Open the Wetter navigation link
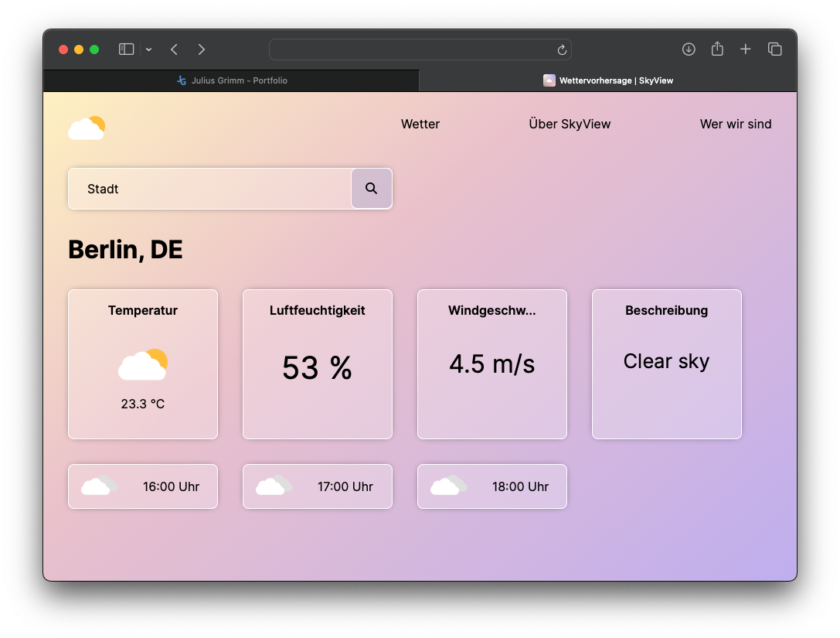840x638 pixels. coord(420,124)
